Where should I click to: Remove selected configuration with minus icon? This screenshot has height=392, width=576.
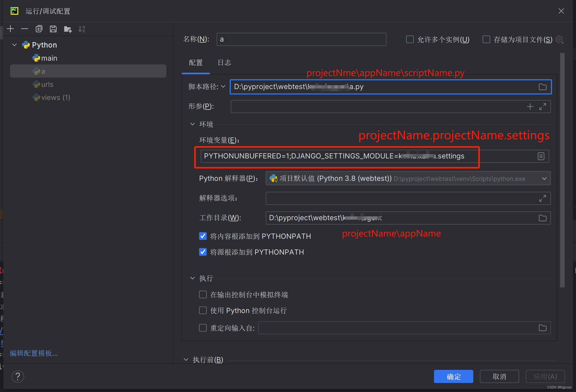[x=25, y=29]
